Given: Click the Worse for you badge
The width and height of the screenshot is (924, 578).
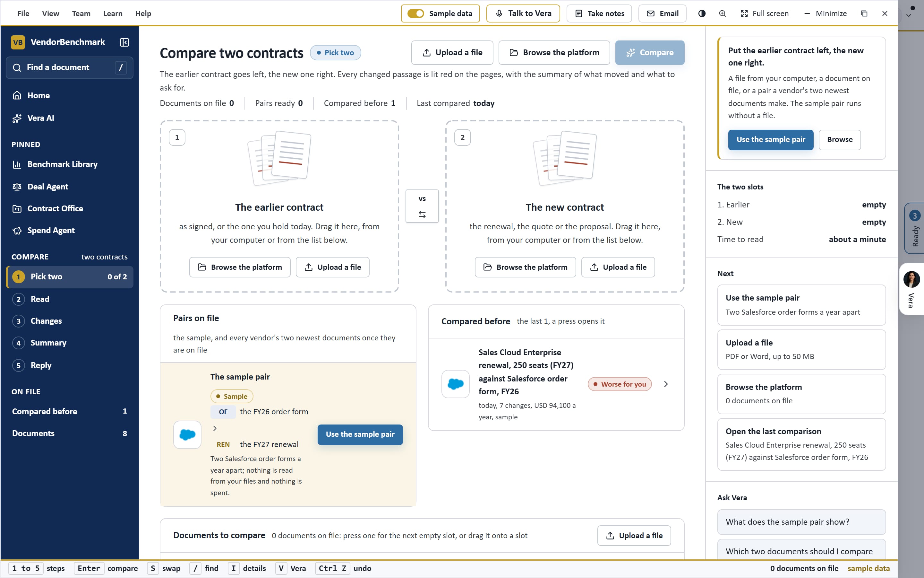Looking at the screenshot, I should (x=619, y=384).
